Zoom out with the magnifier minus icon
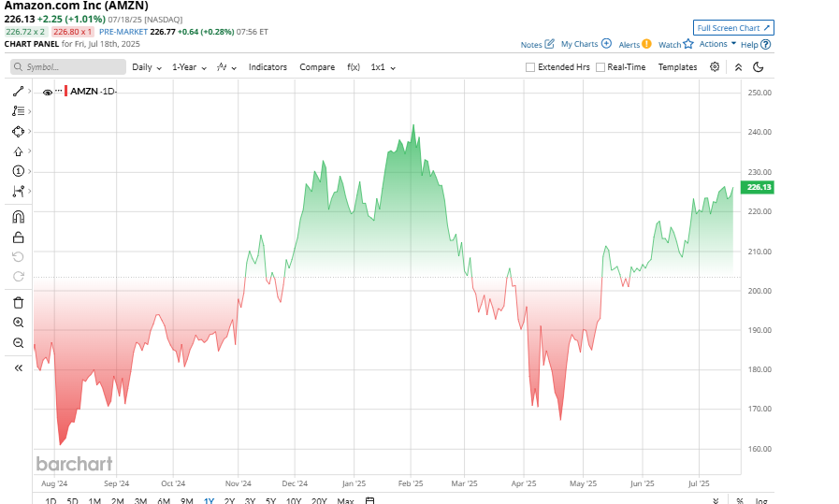 coord(18,343)
